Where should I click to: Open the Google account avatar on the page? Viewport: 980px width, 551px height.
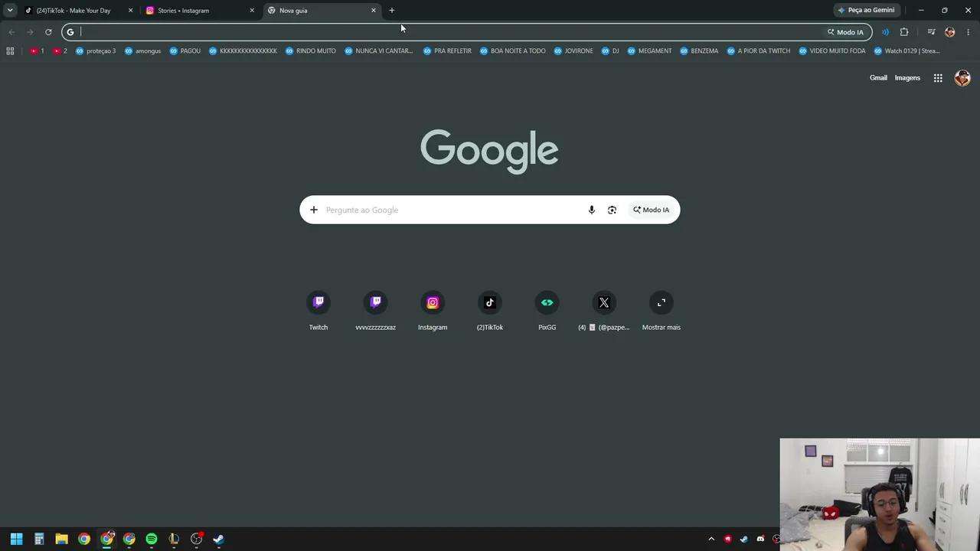(x=962, y=78)
